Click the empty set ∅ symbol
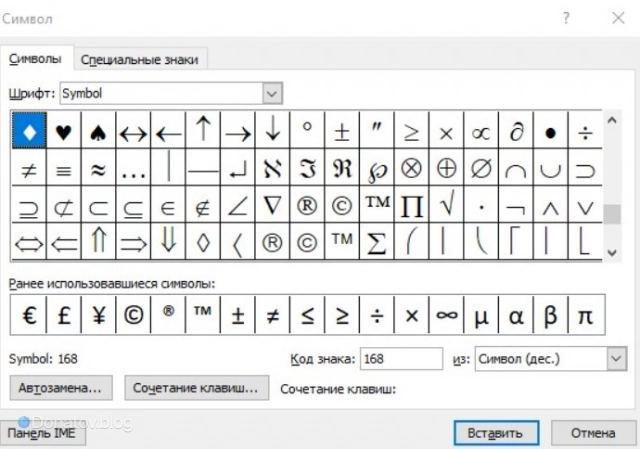Screen dimensions: 640x449 [481, 168]
